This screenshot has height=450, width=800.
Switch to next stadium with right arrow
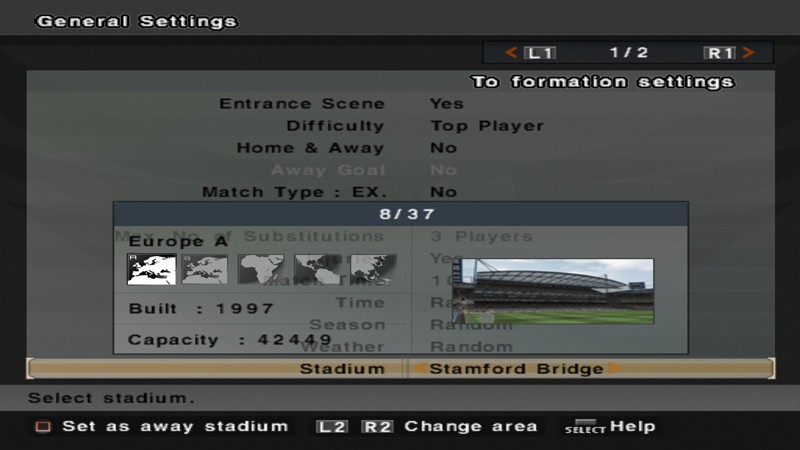click(614, 368)
